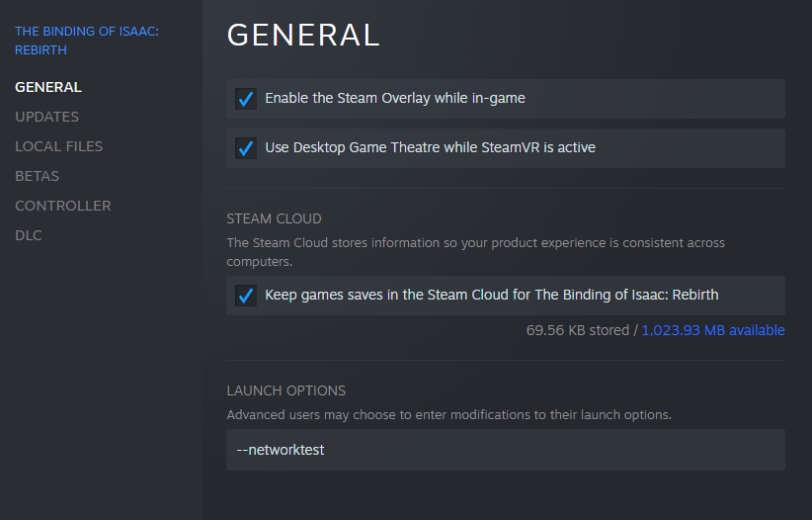Open The Binding of Isaac: Rebirth title link
Screen dimensions: 812x520
click(86, 41)
